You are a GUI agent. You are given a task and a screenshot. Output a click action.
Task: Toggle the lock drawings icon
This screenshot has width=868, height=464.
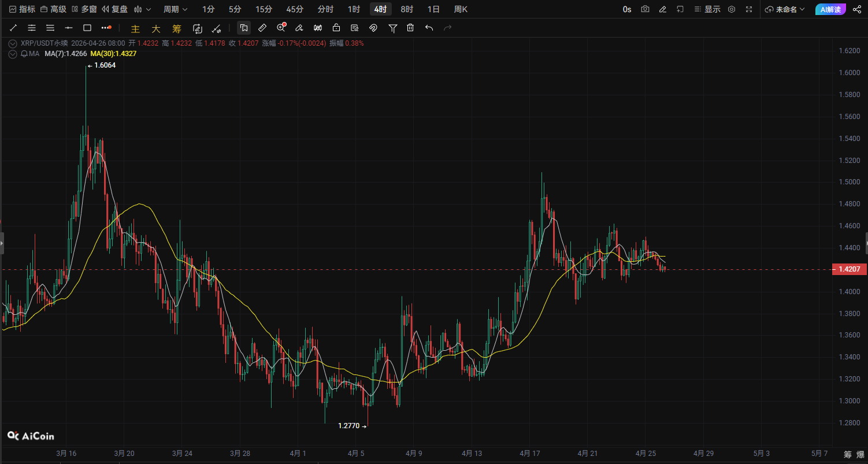[x=336, y=28]
